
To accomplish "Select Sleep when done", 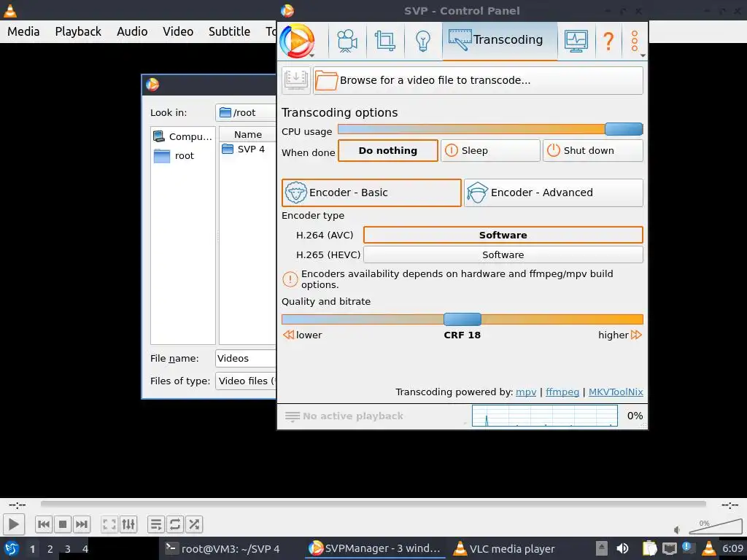I will click(490, 150).
